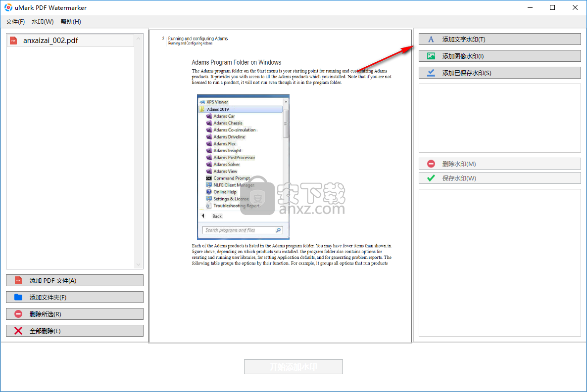Screen dimensions: 587x392
Task: Add an image watermark via 添加图像水印(I)
Action: (x=500, y=56)
